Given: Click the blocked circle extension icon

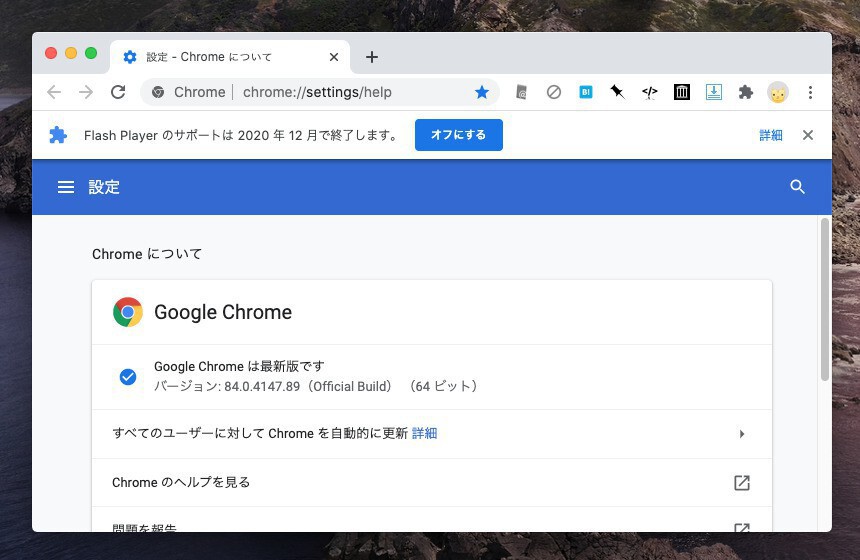Looking at the screenshot, I should pyautogui.click(x=553, y=92).
